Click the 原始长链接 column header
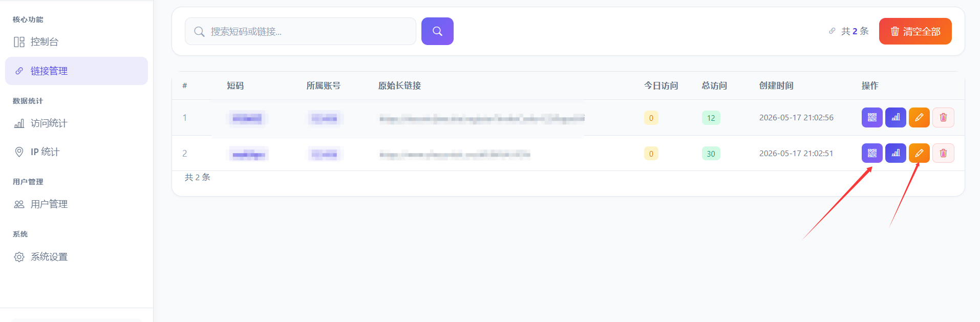This screenshot has height=322, width=980. pyautogui.click(x=400, y=85)
